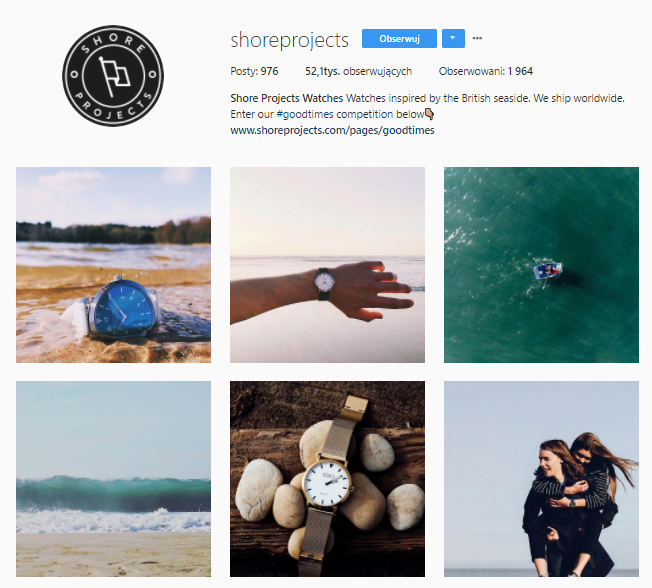Click the white watch face in pebbles photo
652x588 pixels.
click(326, 482)
